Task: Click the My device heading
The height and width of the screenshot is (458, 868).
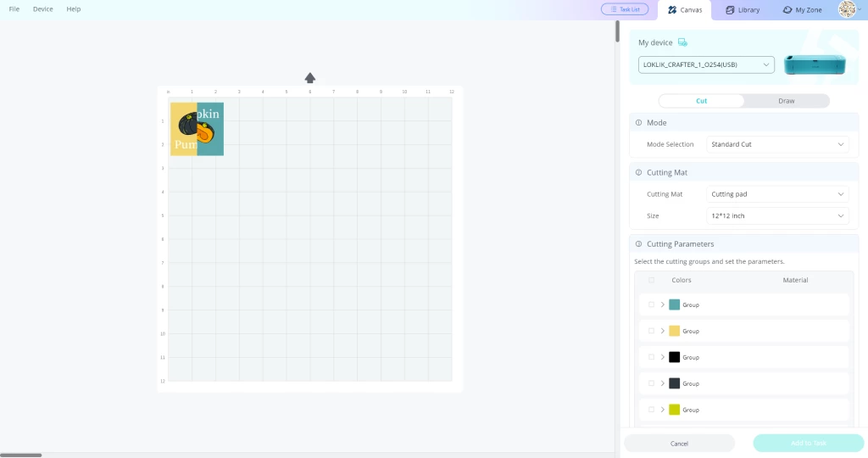Action: 655,42
